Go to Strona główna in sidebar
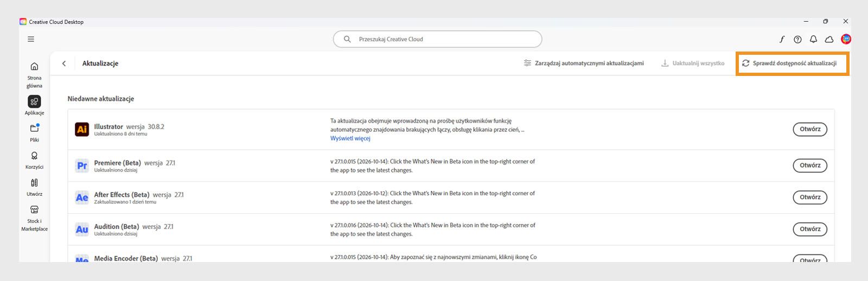 (x=34, y=75)
